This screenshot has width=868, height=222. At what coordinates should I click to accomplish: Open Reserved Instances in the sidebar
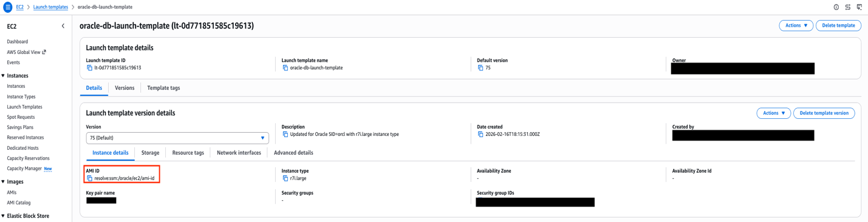point(26,138)
